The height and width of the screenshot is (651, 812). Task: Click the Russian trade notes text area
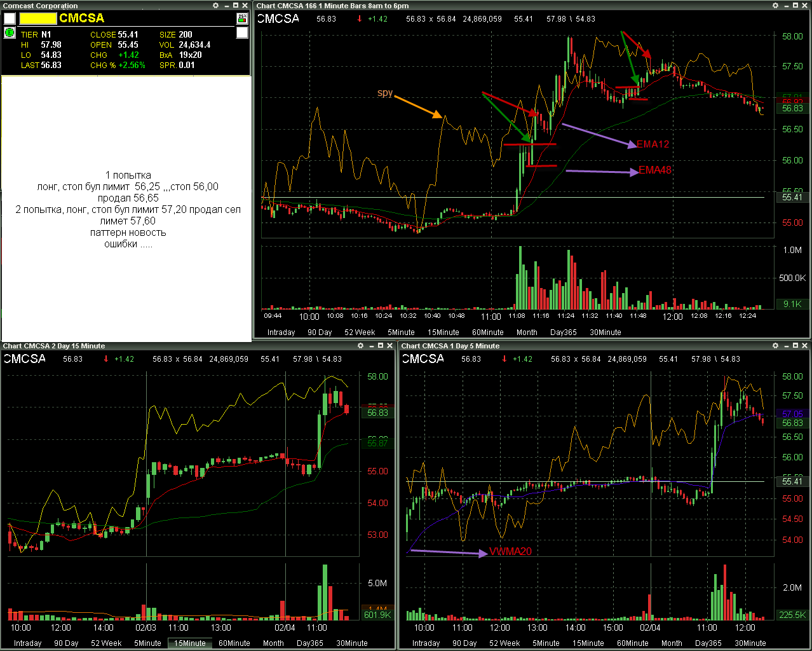coord(127,209)
